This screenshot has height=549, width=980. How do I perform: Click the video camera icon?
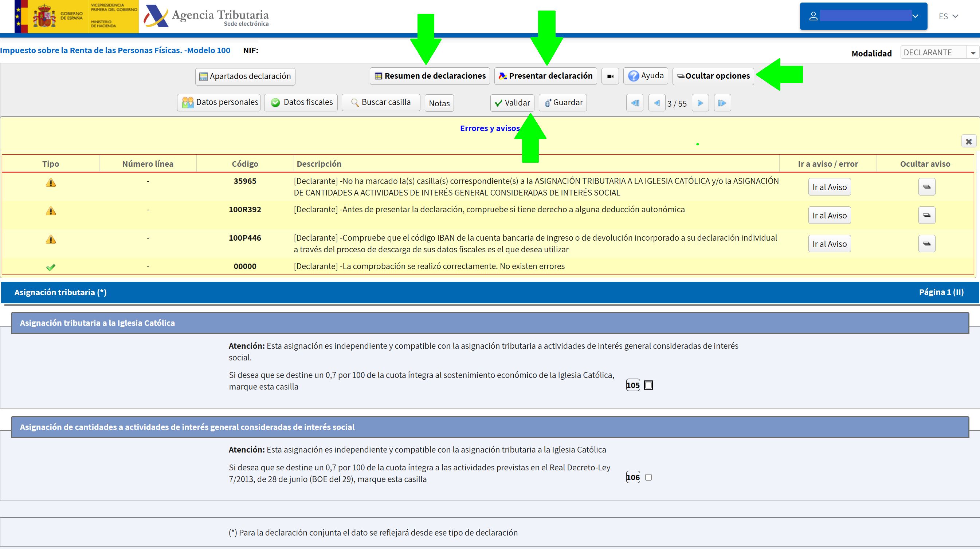click(x=610, y=76)
